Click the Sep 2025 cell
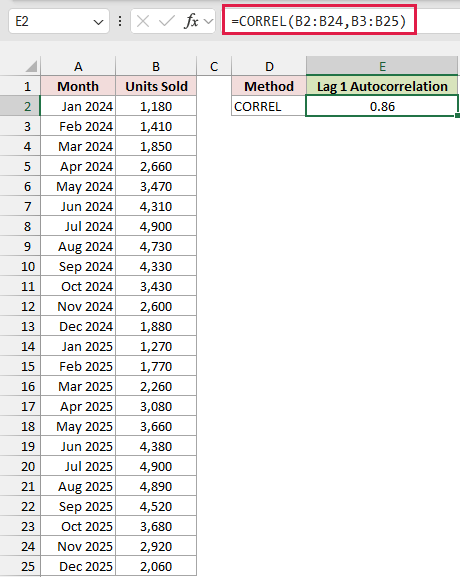 click(78, 506)
